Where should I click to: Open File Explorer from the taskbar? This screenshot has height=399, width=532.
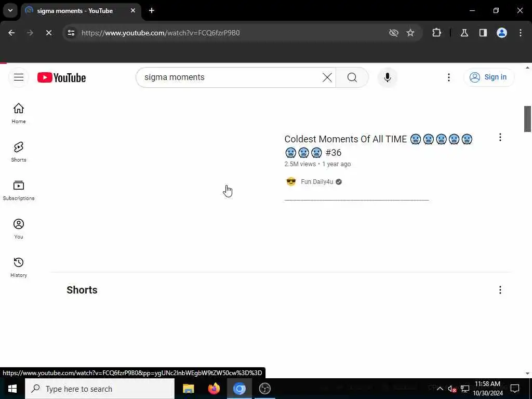click(188, 389)
